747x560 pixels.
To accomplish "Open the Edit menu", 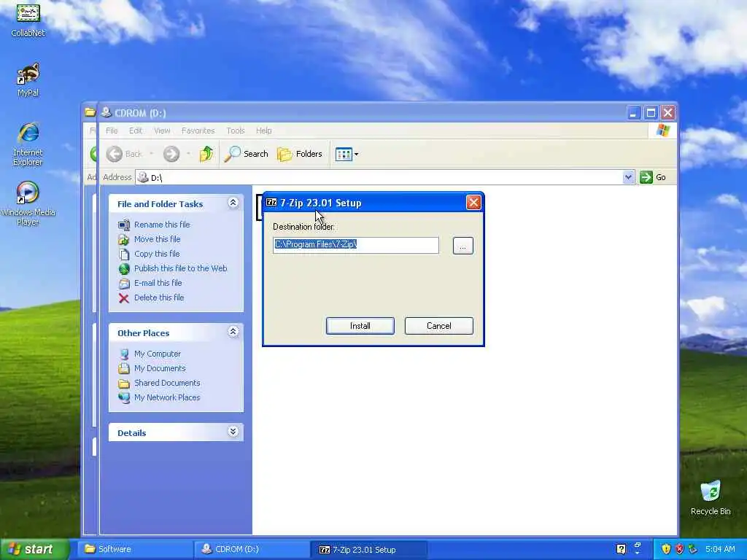I will pyautogui.click(x=135, y=131).
